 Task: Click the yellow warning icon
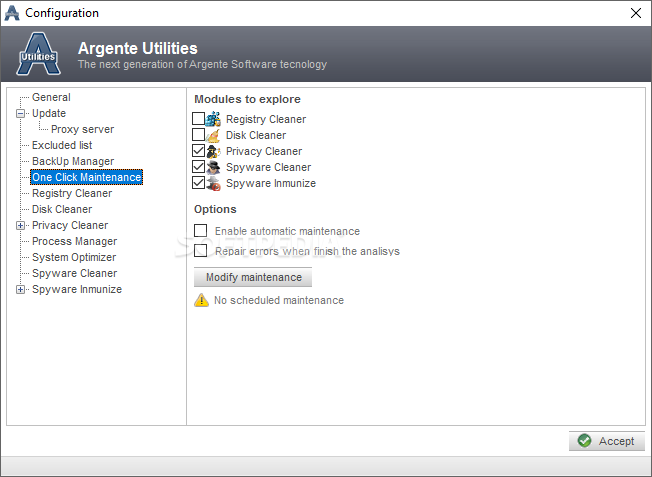tap(202, 300)
